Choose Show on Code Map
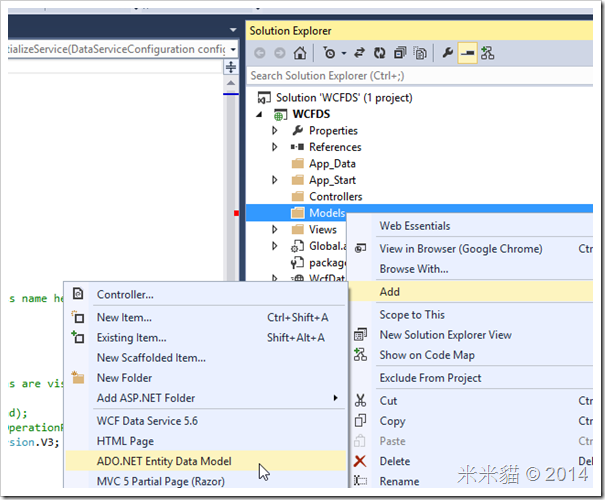Screen dimensions: 605x500 pyautogui.click(x=427, y=355)
